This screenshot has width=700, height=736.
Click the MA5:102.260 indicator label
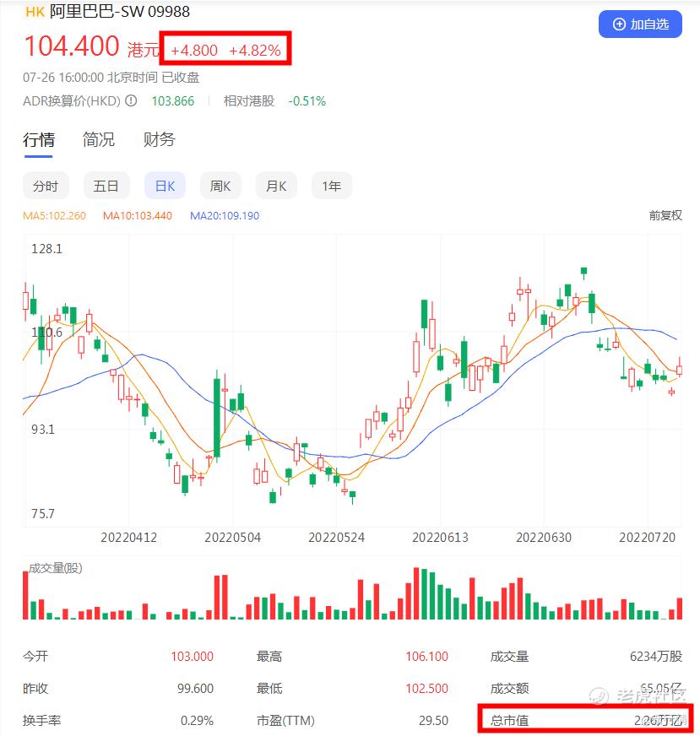(x=54, y=216)
